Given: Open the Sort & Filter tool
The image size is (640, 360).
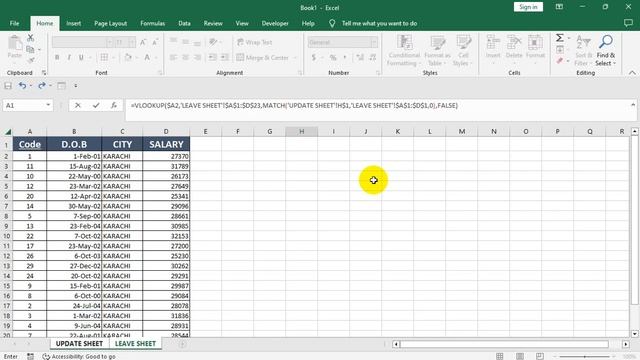Looking at the screenshot, I should [583, 51].
